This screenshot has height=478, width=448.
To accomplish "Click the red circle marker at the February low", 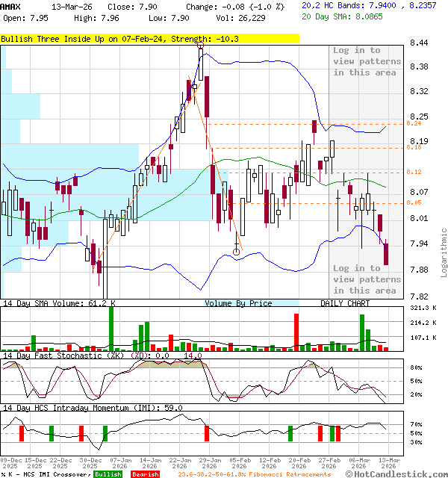I will (237, 252).
